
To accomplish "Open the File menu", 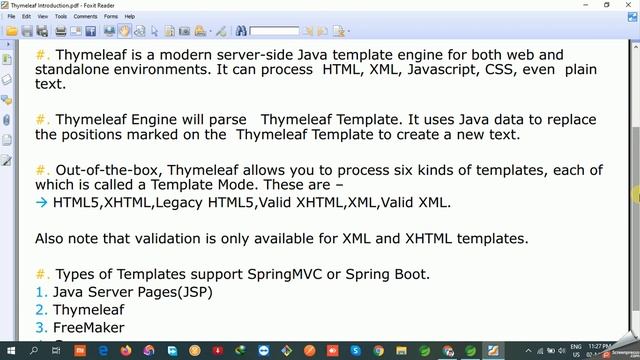I will pos(11,16).
